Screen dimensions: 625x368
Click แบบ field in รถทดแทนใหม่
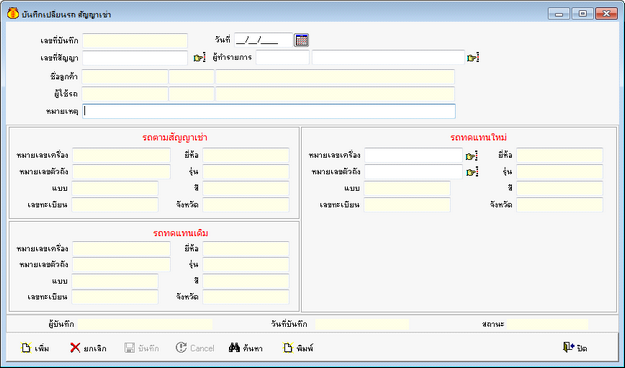coord(407,188)
